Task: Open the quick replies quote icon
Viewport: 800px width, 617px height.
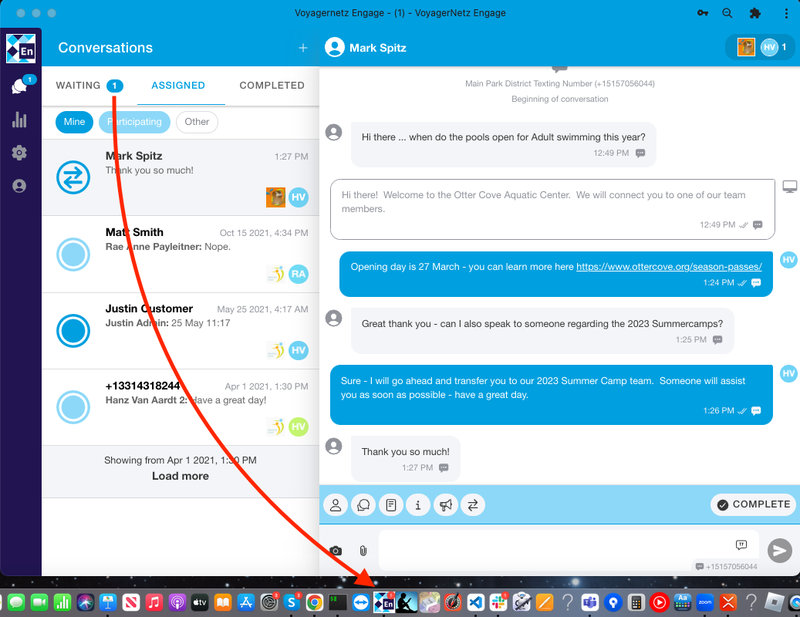Action: (x=741, y=545)
